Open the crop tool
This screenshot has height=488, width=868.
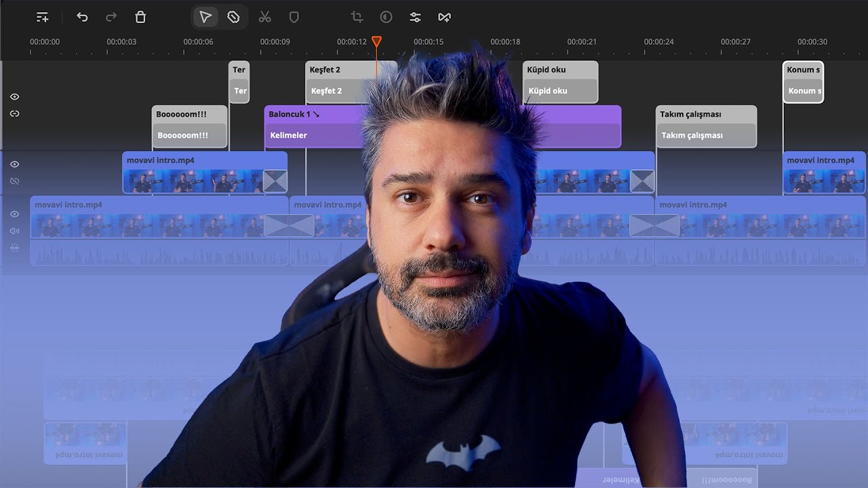coord(357,17)
